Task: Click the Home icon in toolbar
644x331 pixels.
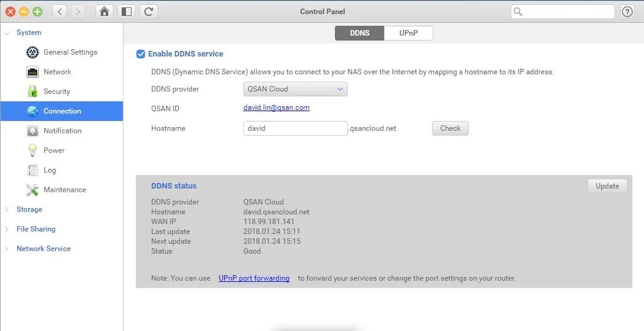Action: coord(105,12)
